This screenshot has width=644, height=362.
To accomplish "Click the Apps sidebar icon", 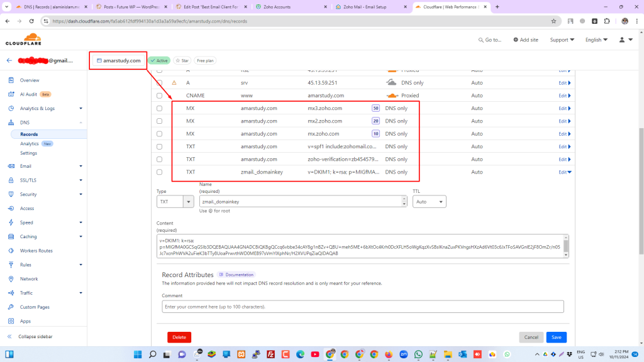I will pyautogui.click(x=11, y=321).
